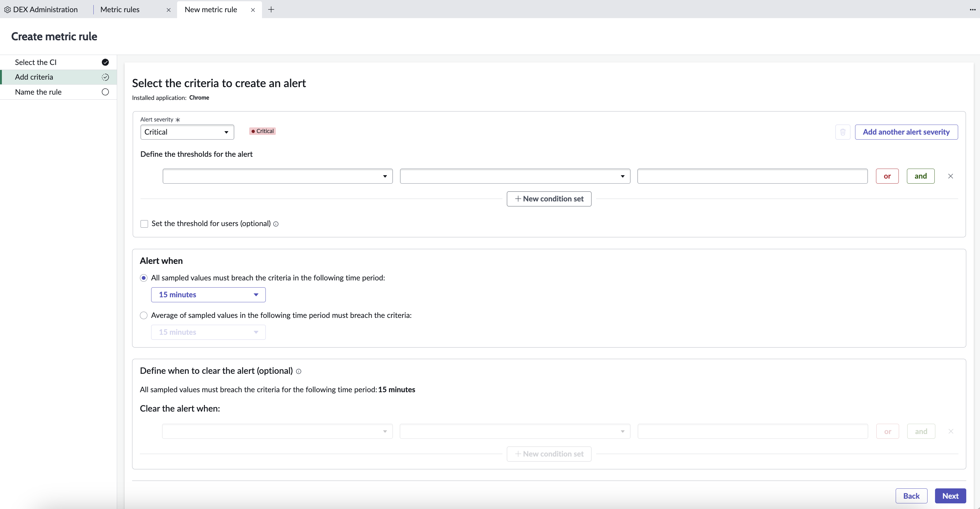Click the red or button in thresholds
980x509 pixels.
point(887,176)
